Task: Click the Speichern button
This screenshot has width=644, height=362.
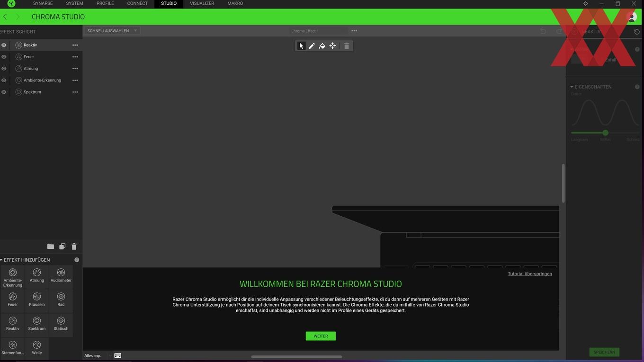Action: tap(604, 352)
